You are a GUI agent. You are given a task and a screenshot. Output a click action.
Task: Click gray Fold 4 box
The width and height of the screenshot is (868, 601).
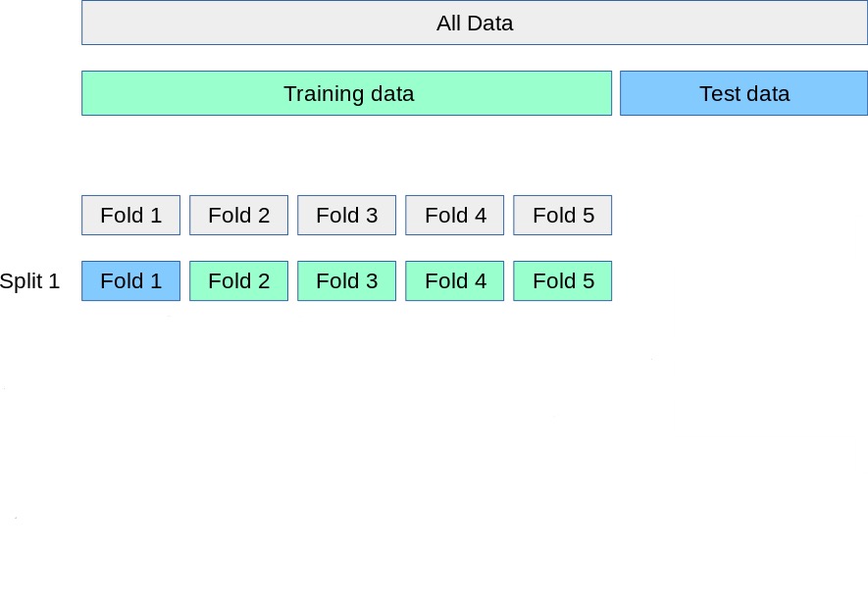pos(454,216)
